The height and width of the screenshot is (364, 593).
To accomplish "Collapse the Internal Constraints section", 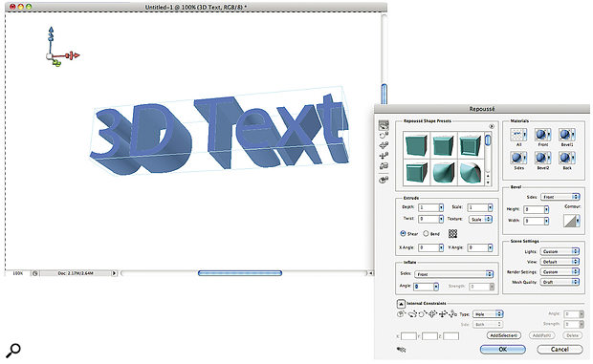I will [x=401, y=304].
